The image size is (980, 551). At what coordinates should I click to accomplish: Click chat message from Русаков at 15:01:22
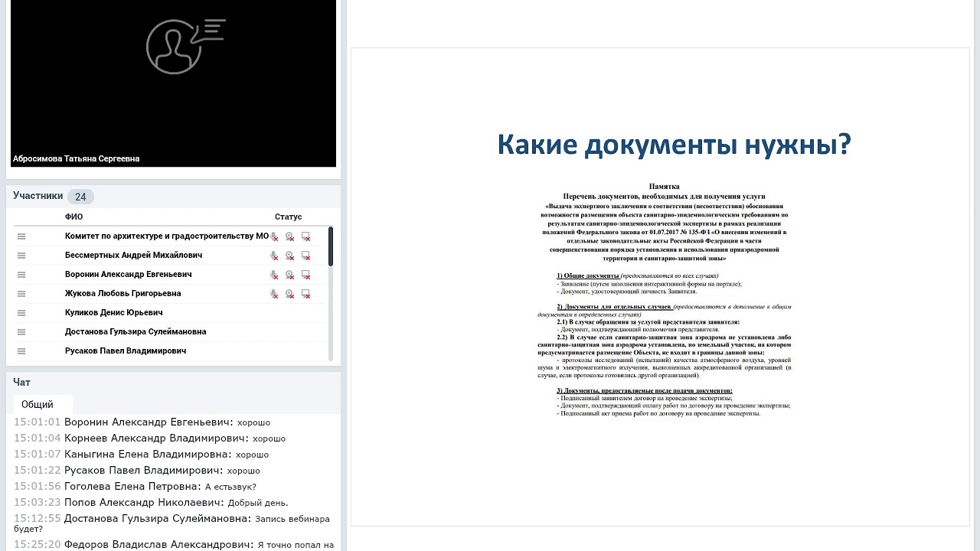tap(137, 471)
